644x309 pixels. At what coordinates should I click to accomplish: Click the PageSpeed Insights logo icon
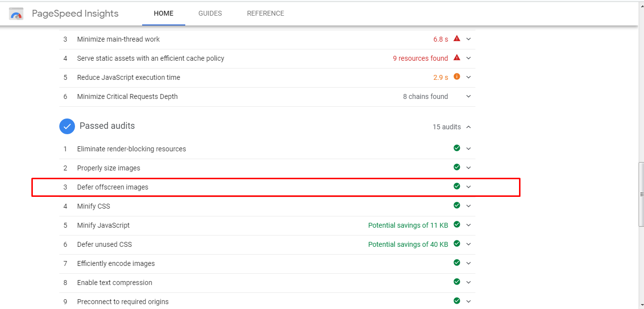click(x=16, y=13)
